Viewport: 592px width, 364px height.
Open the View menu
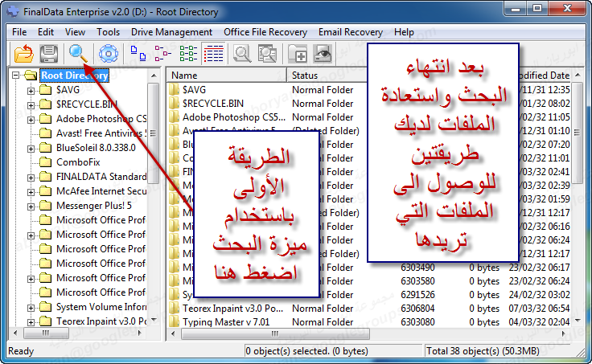75,32
